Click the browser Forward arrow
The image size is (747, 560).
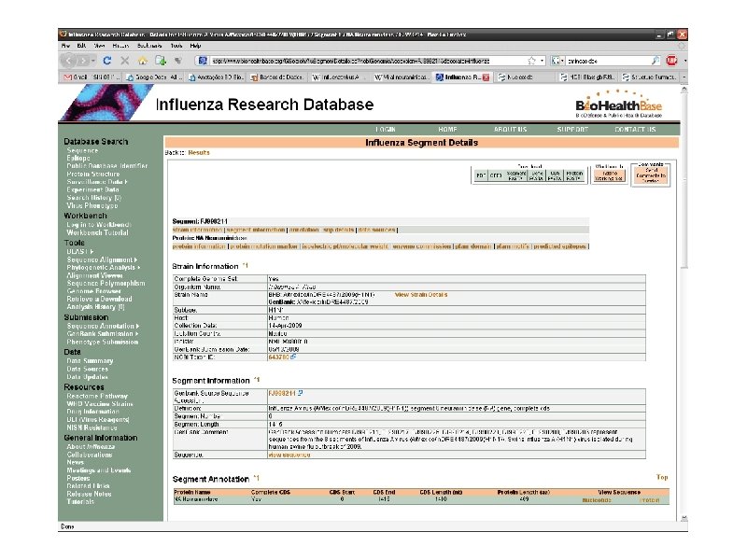pos(82,61)
